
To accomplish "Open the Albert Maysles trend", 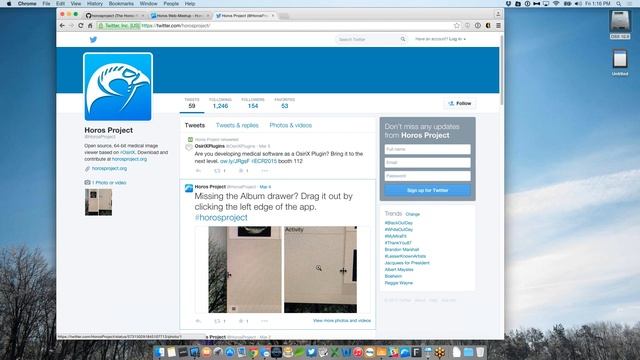I will click(x=399, y=269).
